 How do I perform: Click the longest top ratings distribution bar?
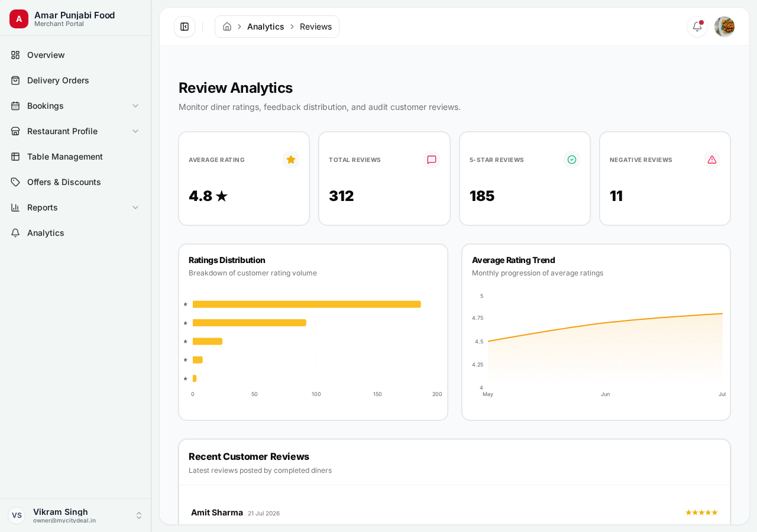[x=307, y=304]
